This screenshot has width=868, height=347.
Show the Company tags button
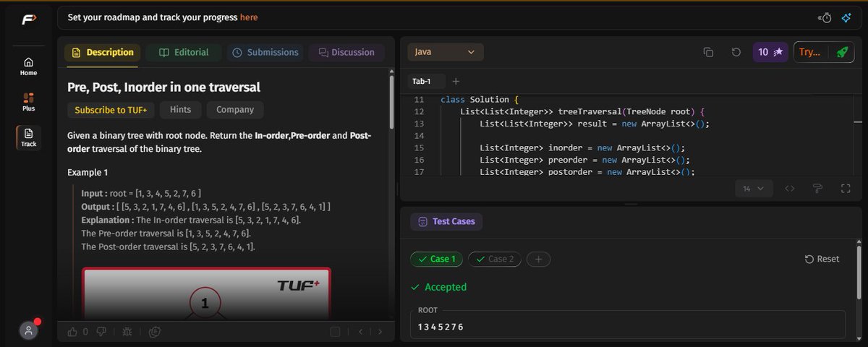tap(235, 110)
